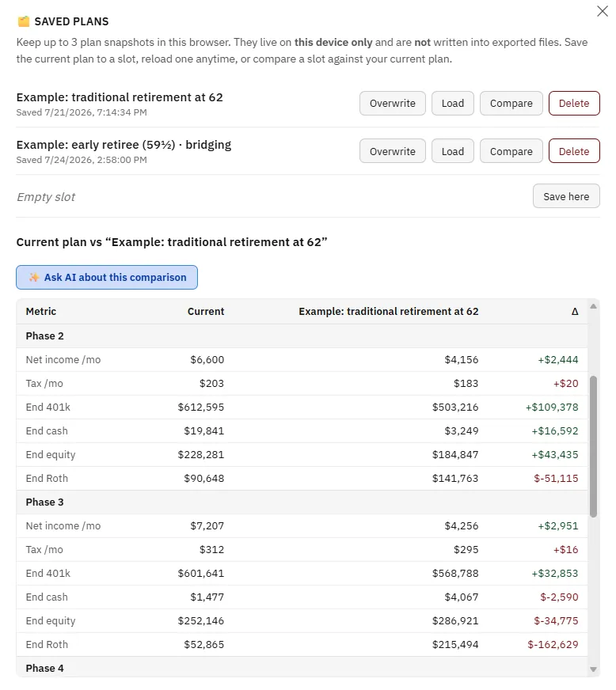This screenshot has width=616, height=690.
Task: Compare the early retiree bridging plan
Action: (x=511, y=151)
